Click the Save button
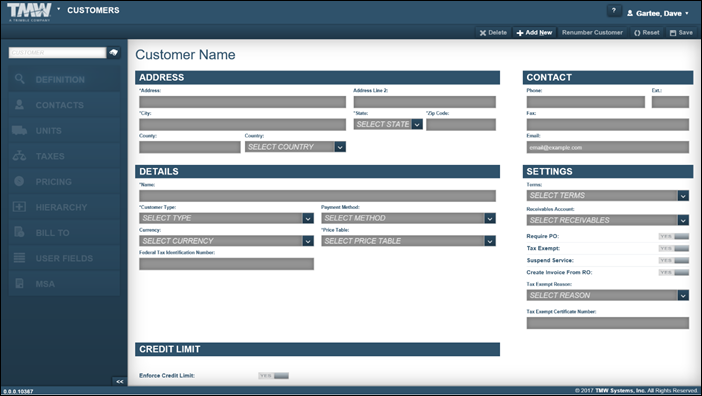The height and width of the screenshot is (396, 702). (681, 33)
